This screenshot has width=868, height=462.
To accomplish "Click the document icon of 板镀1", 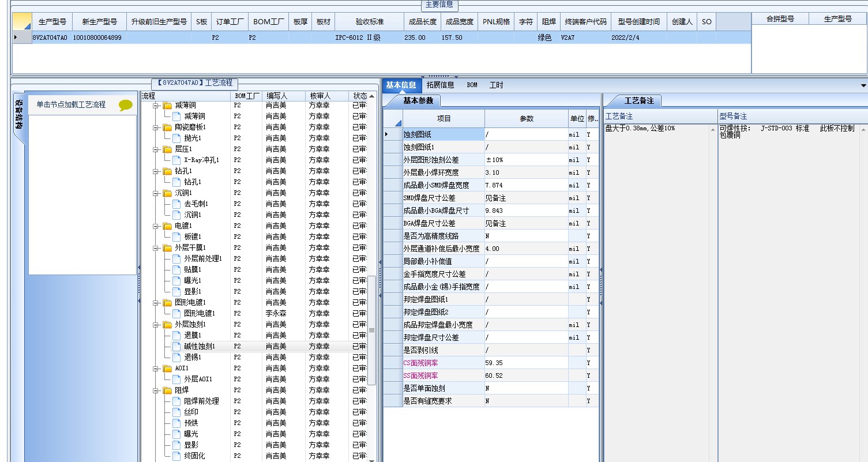I will tap(176, 237).
